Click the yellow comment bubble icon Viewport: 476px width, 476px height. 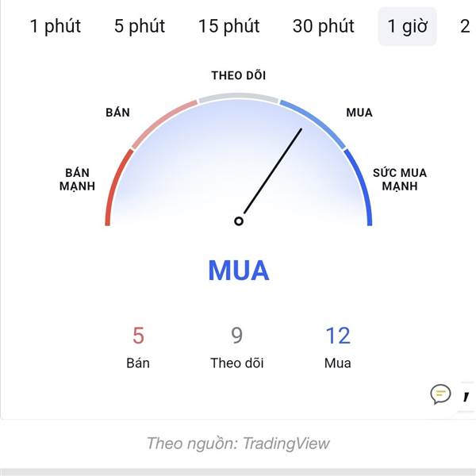point(440,394)
